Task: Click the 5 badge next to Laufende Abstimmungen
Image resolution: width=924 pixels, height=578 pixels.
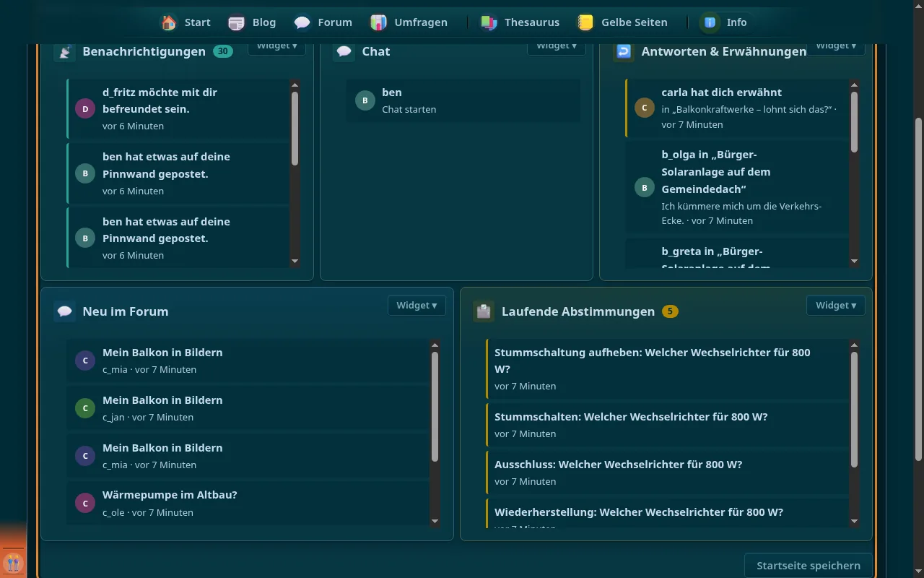Action: [x=670, y=311]
